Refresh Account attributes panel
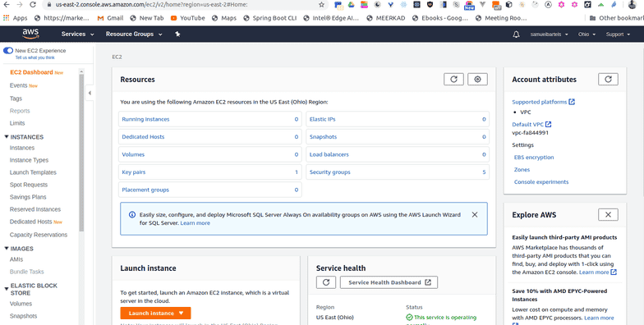The width and height of the screenshot is (644, 325). point(608,79)
